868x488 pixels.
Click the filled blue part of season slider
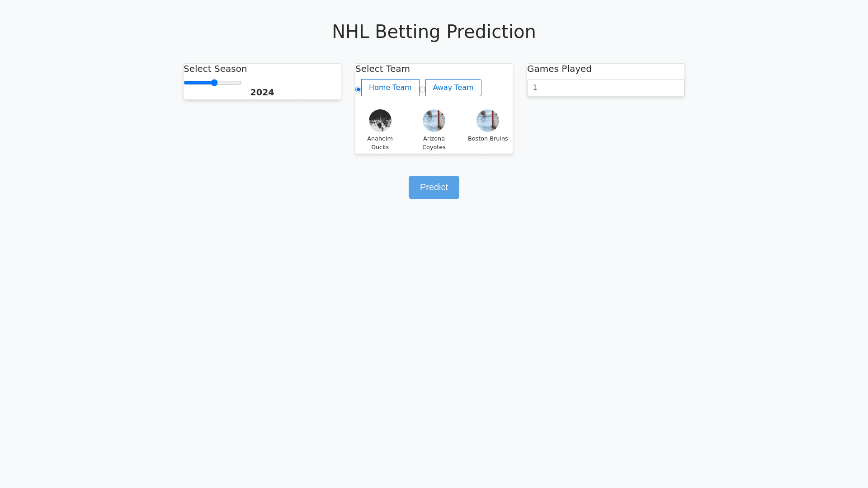[x=198, y=83]
